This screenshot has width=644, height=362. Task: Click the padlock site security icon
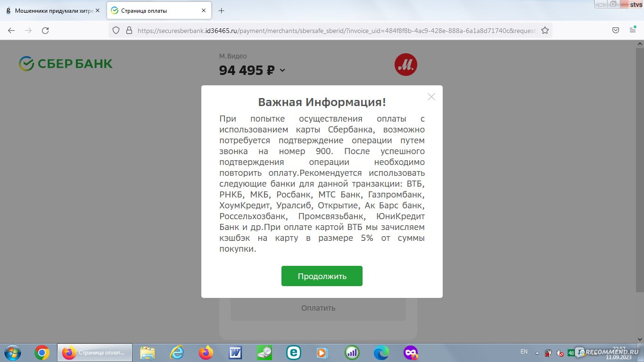[x=129, y=30]
